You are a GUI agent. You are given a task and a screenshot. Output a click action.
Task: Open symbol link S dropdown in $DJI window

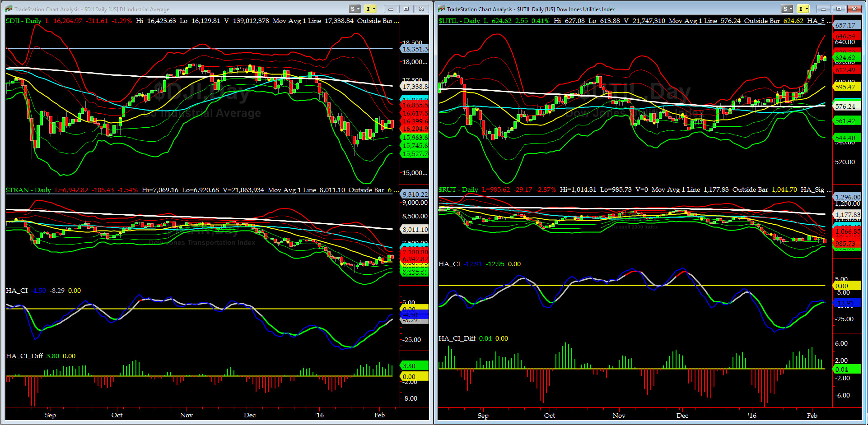tap(355, 9)
